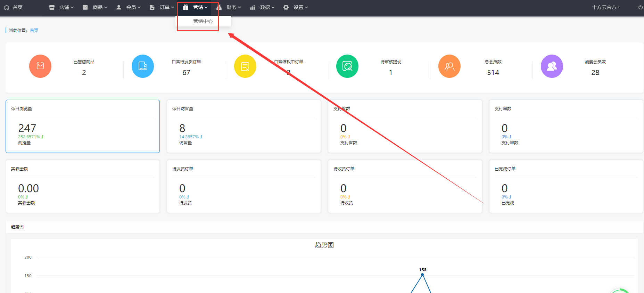Screen dimensions: 644x293
Task: Select the 今日访客量 card
Action: coord(244,126)
